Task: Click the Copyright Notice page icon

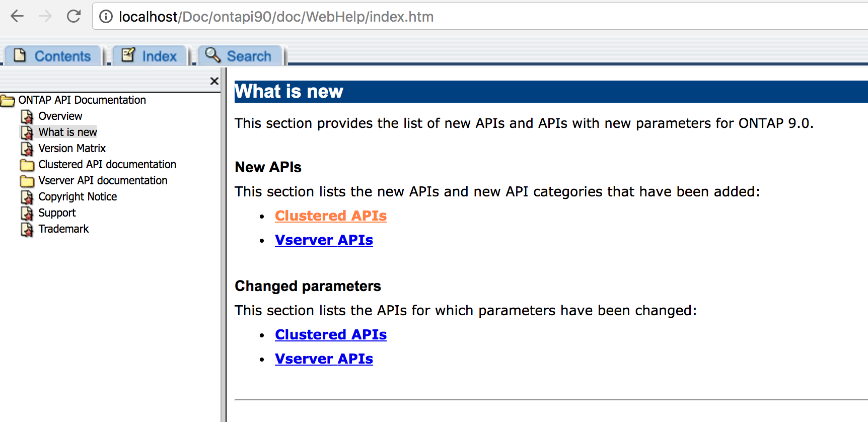Action: click(27, 197)
